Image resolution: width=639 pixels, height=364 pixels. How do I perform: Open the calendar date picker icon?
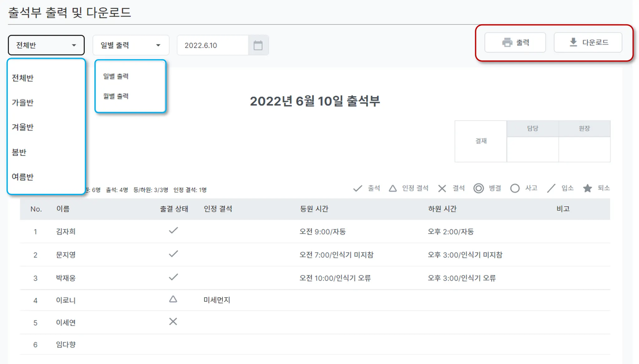[x=258, y=45]
